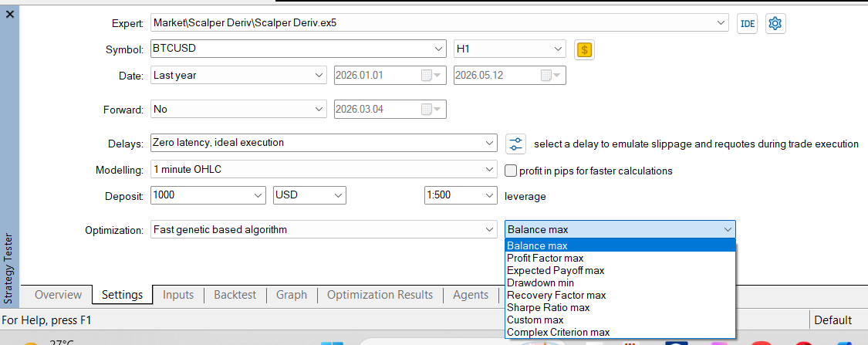Click the end date field 2026.05.12
This screenshot has width=868, height=345.
510,76
